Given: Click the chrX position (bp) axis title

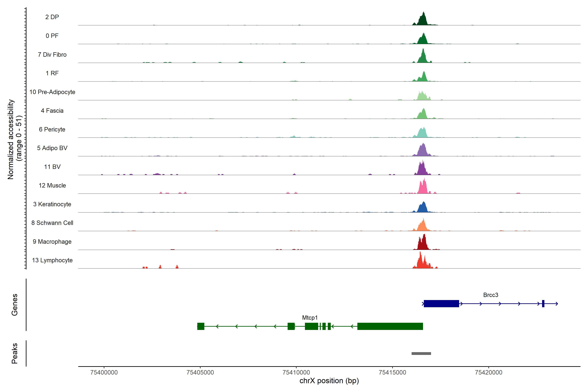Looking at the screenshot, I should [329, 381].
